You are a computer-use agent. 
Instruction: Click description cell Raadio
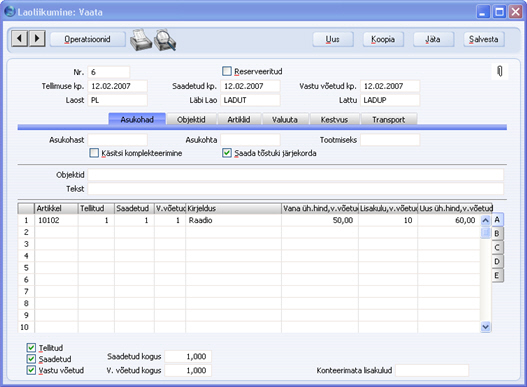pos(233,220)
